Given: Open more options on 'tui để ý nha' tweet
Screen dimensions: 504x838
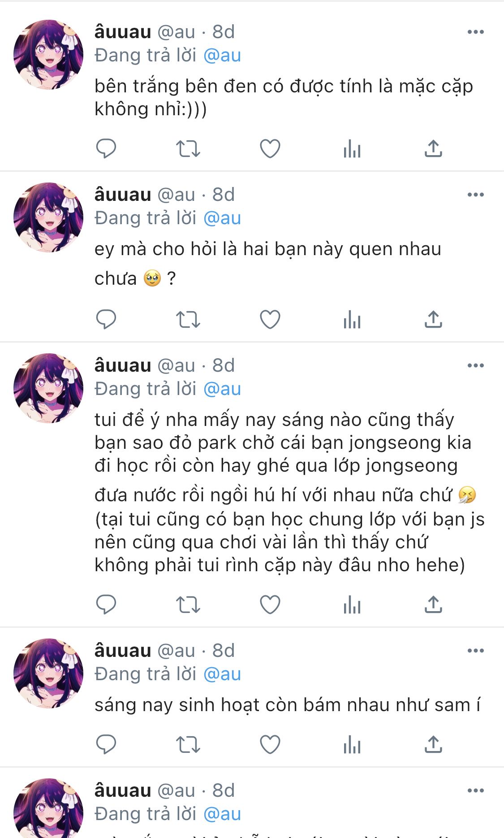Looking at the screenshot, I should click(475, 365).
